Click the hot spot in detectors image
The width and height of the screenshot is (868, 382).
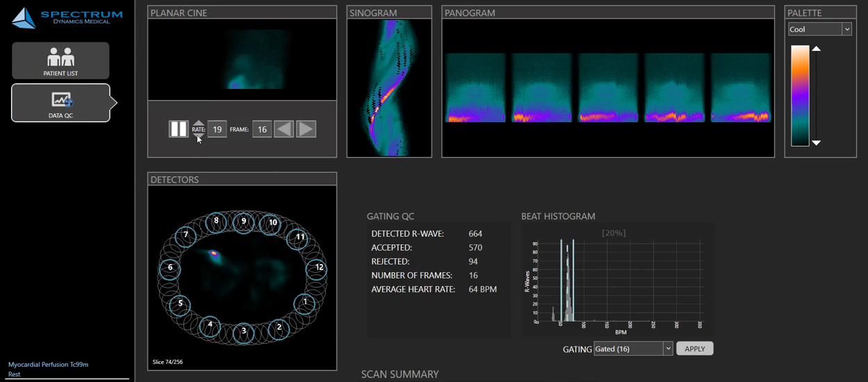(x=214, y=254)
